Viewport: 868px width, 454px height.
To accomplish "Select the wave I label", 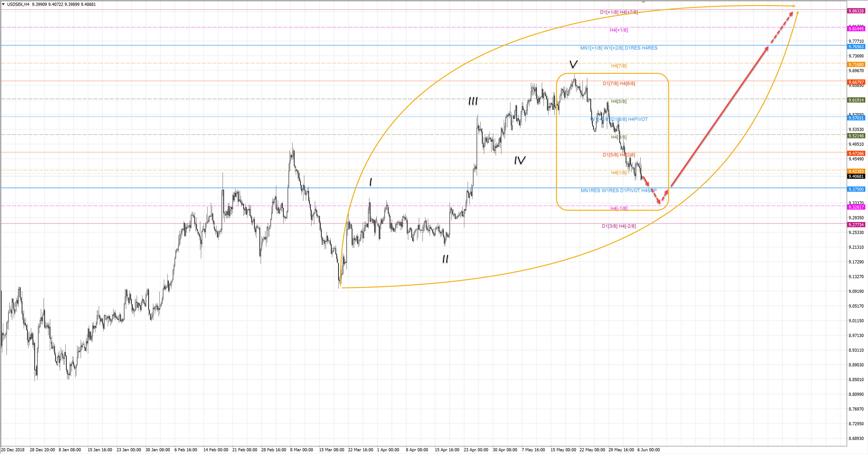I will (371, 182).
